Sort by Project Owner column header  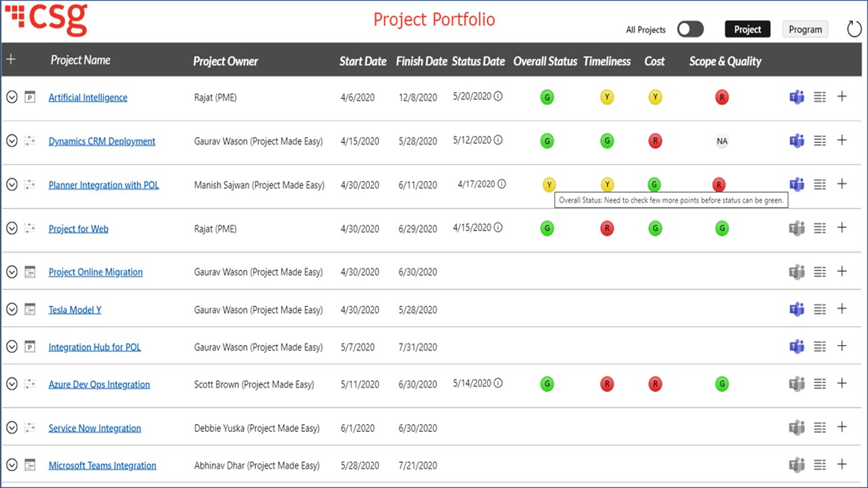(x=225, y=61)
